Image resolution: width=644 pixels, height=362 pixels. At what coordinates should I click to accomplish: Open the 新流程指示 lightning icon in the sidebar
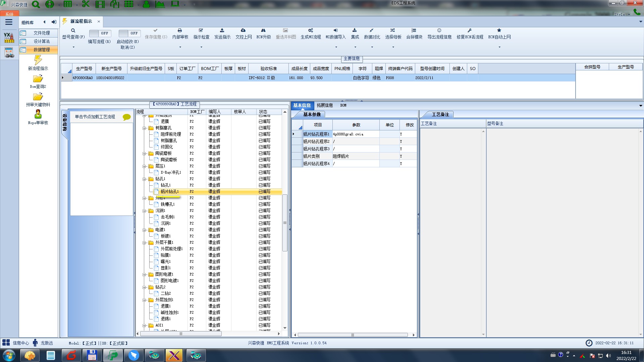coord(38,60)
